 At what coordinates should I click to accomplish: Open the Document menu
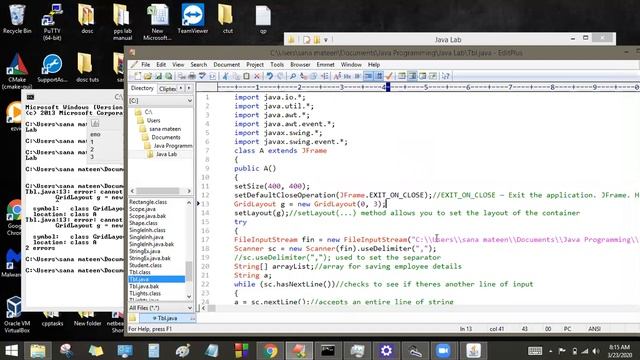pos(227,64)
